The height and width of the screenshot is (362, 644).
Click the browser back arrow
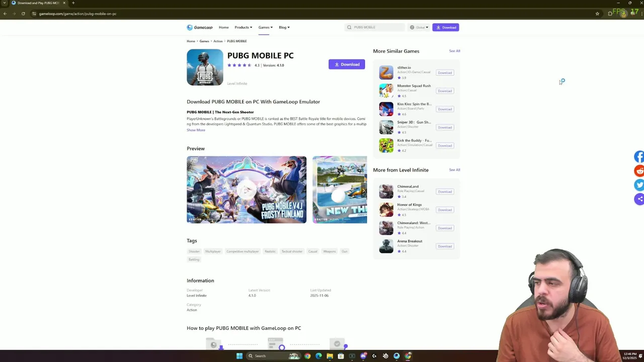click(x=5, y=14)
